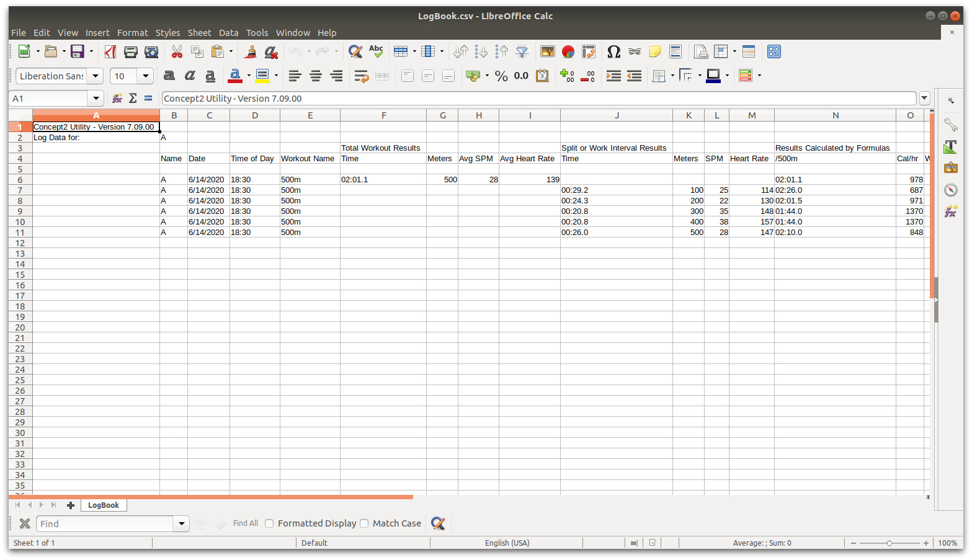Open sidebar Functions icon
Viewport: 972px width, 560px height.
tap(950, 211)
